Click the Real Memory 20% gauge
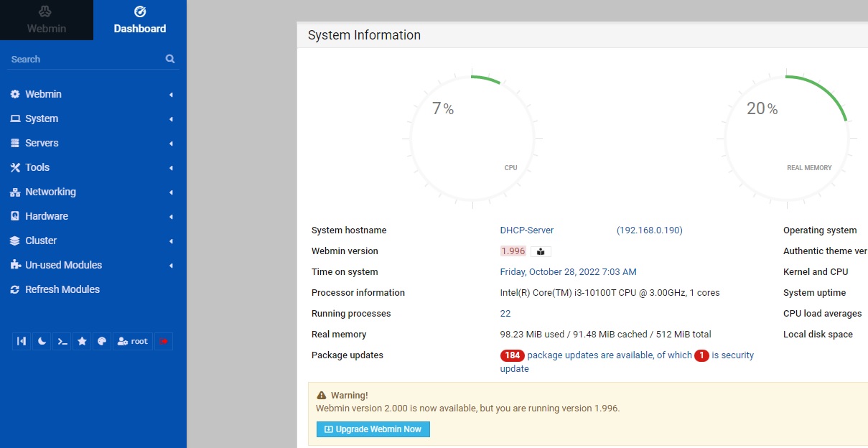The width and height of the screenshot is (868, 448). click(x=787, y=139)
